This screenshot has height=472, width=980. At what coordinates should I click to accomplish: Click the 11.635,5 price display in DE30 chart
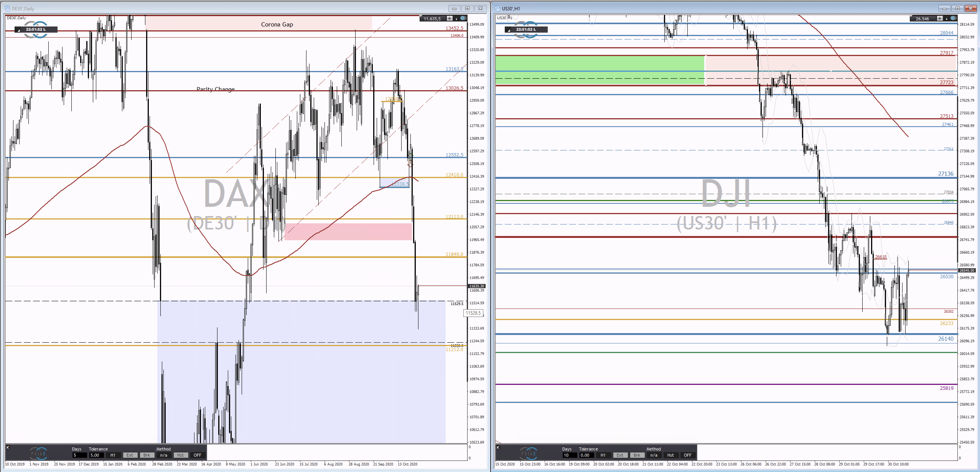pyautogui.click(x=432, y=19)
